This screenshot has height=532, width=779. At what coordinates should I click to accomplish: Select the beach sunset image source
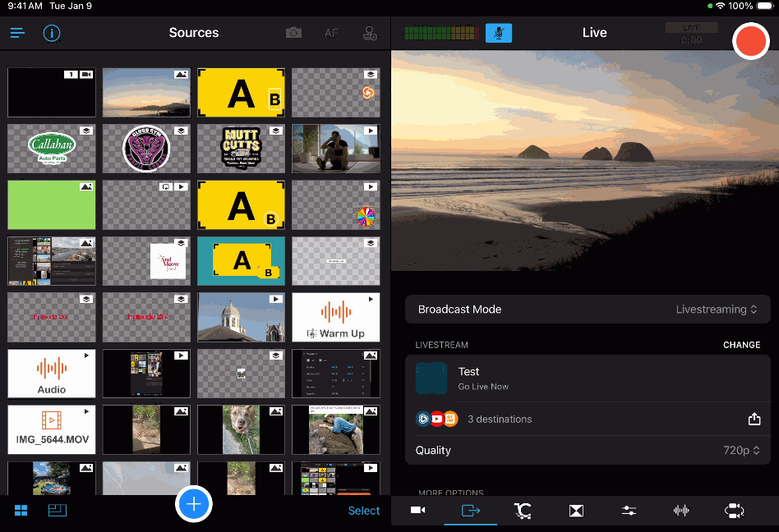tap(146, 92)
